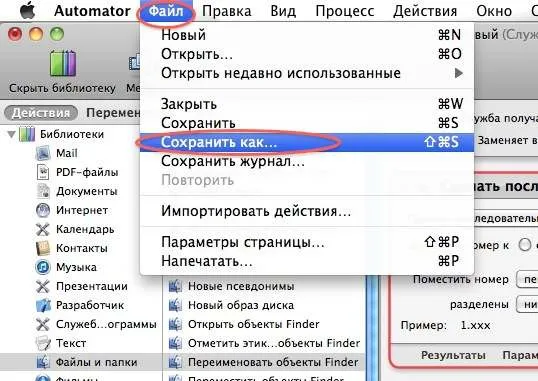This screenshot has width=538, height=381.
Task: Click the Новый образ диска action icon
Action: pyautogui.click(x=175, y=305)
